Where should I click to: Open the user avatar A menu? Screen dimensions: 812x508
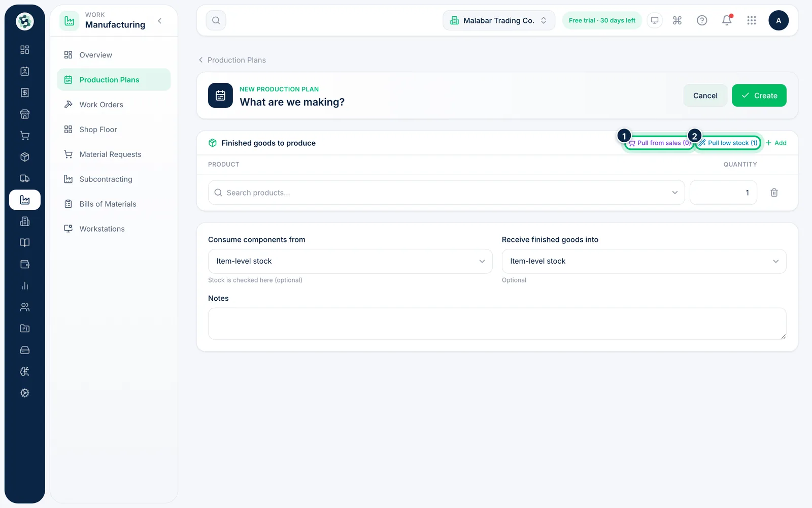(779, 20)
